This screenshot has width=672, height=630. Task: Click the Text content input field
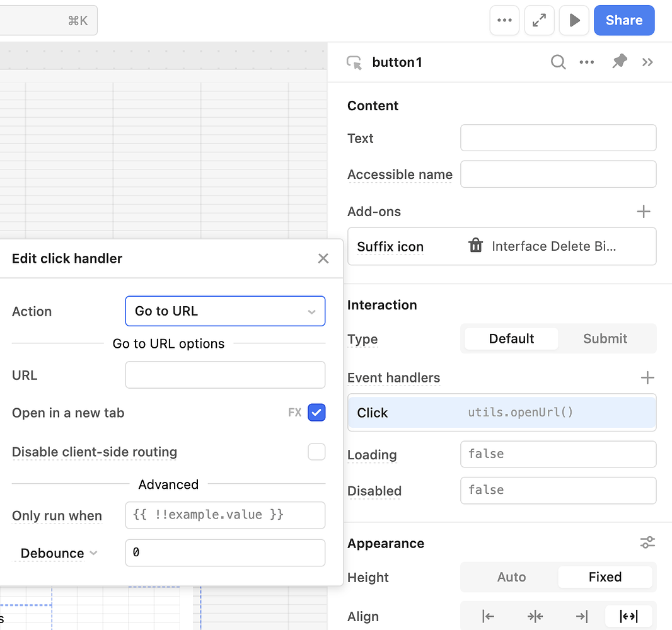coord(558,138)
